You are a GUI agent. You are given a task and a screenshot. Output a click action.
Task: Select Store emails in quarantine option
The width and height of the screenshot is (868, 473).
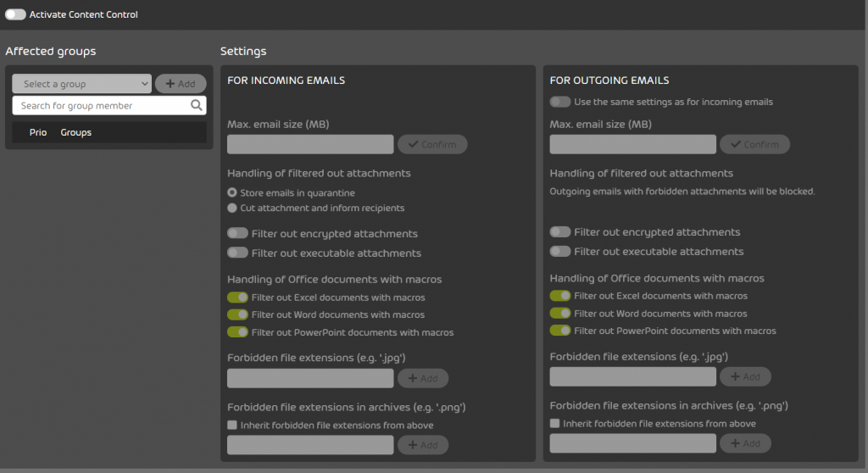[232, 192]
